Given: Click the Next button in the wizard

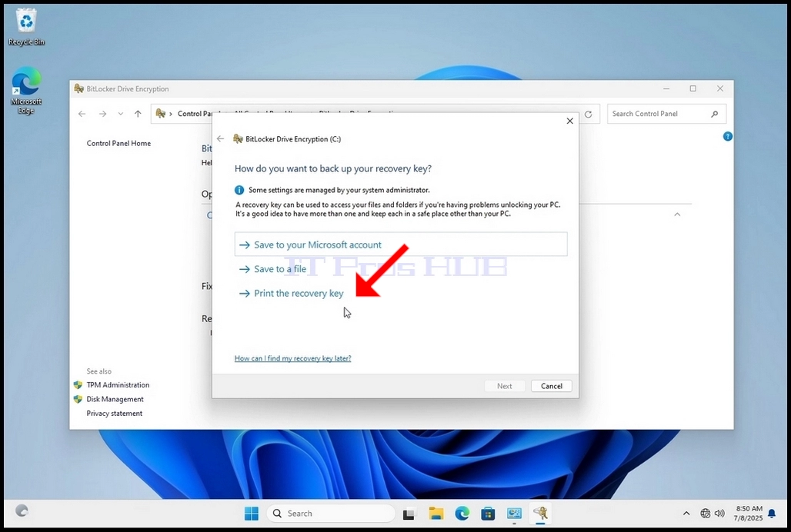Looking at the screenshot, I should click(505, 386).
